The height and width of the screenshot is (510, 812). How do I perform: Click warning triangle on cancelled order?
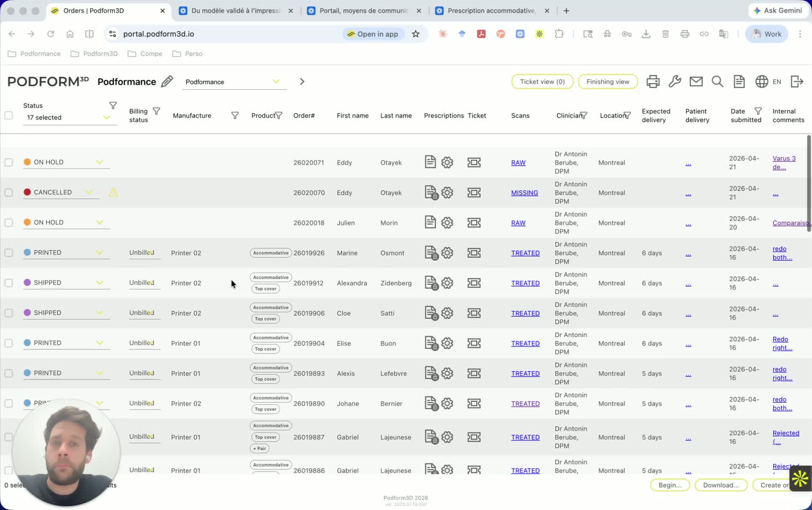113,192
